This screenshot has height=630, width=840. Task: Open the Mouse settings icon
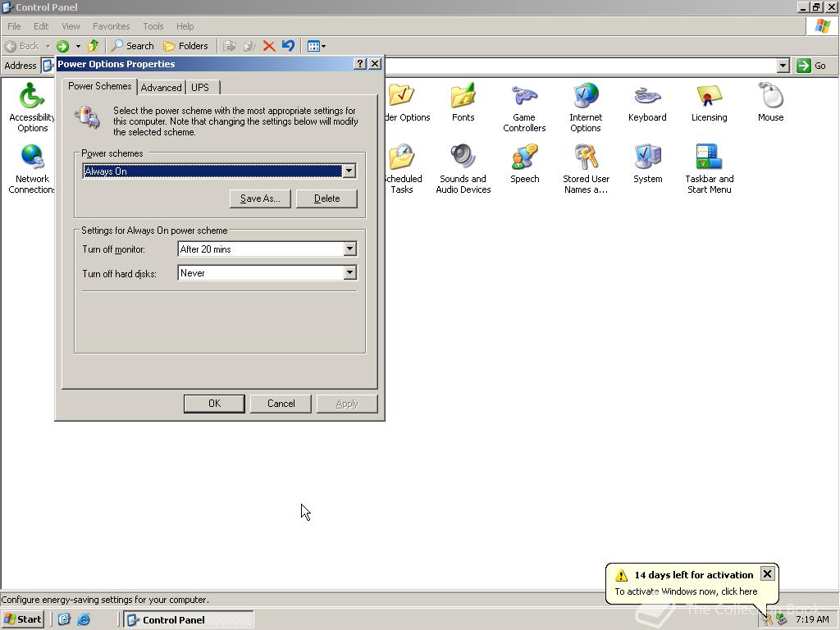click(x=770, y=102)
